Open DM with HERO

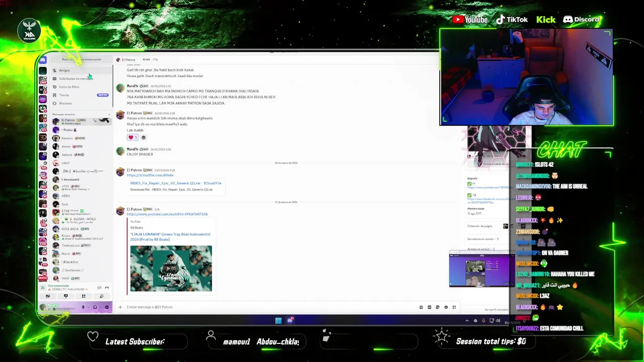82,196
